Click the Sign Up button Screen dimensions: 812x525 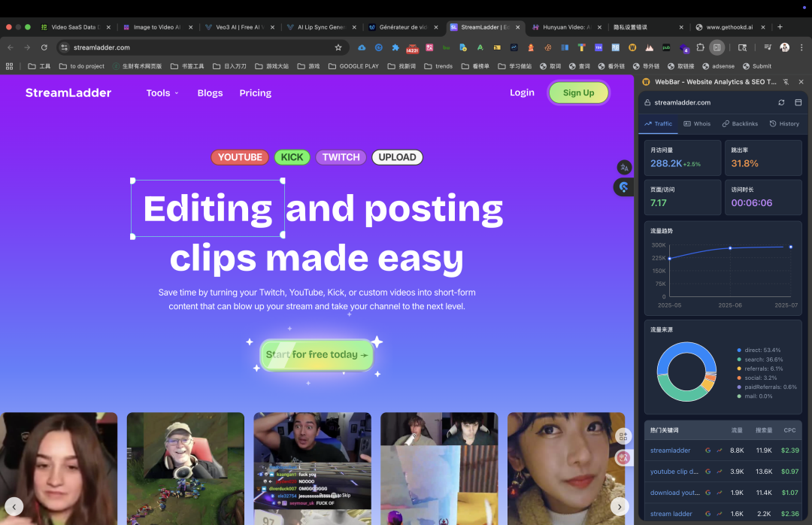point(578,93)
